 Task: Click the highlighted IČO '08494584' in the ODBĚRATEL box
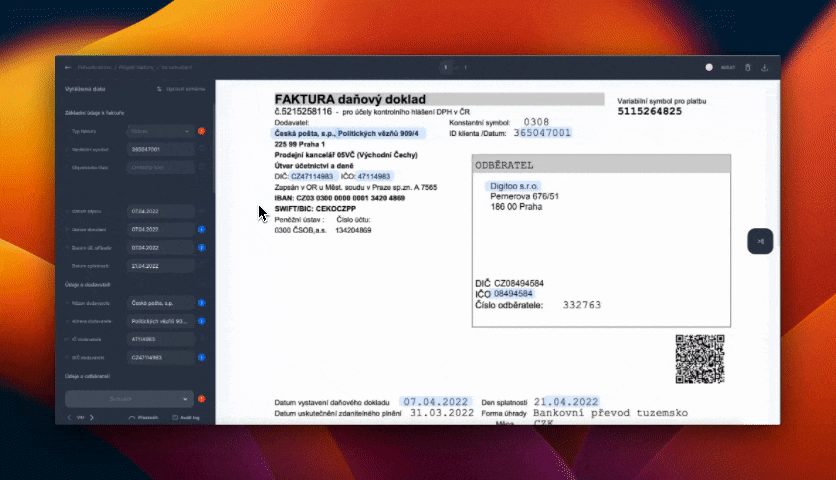pos(513,294)
